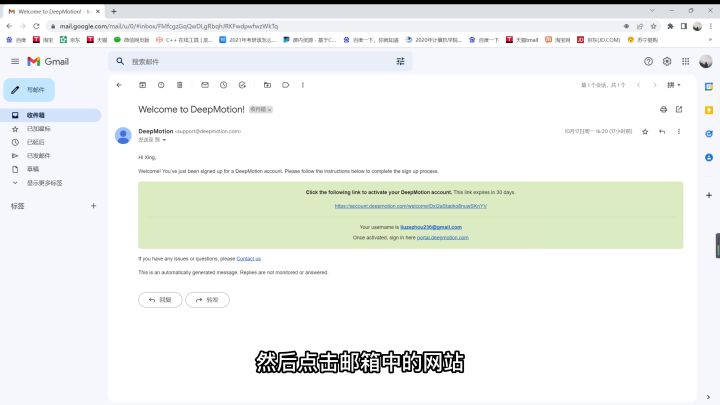Open Google Calendar side panel

pyautogui.click(x=709, y=87)
